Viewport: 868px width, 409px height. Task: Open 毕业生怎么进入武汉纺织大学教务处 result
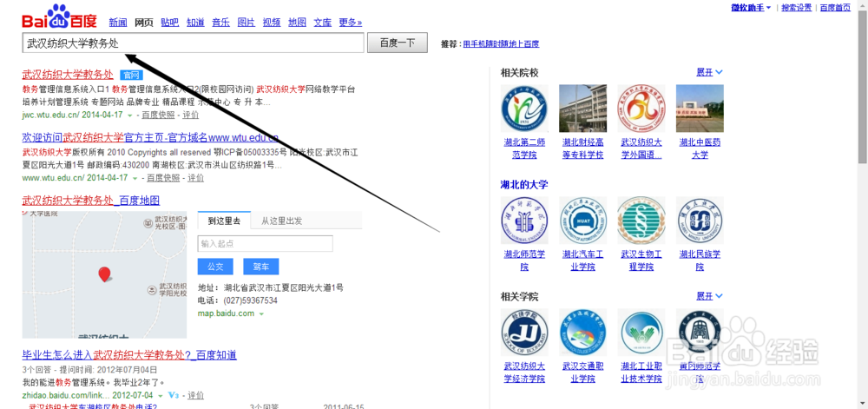(129, 355)
